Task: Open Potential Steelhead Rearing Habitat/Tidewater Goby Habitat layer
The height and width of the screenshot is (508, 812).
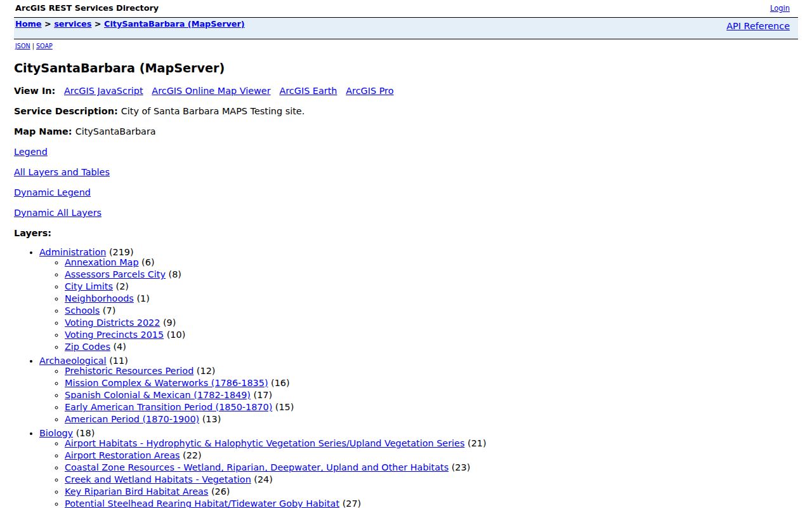Action: pyautogui.click(x=202, y=503)
